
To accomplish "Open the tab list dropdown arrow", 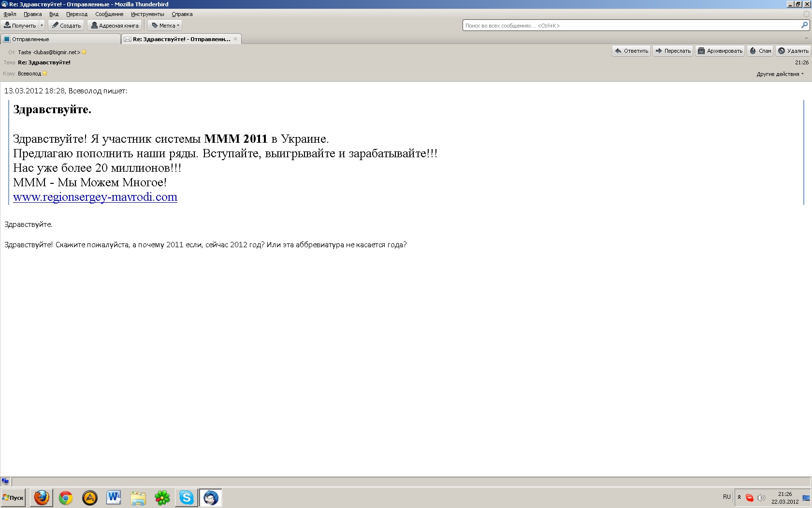I will coord(806,38).
